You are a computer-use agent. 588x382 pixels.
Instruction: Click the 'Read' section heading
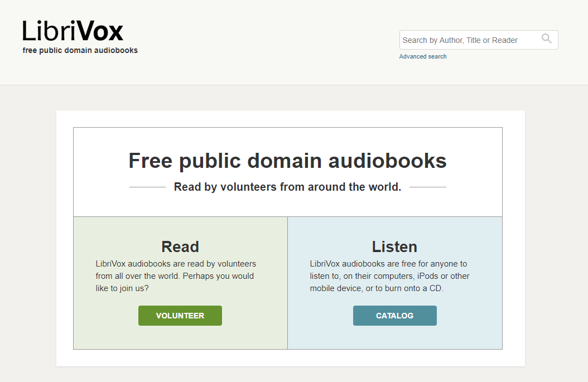coord(180,246)
